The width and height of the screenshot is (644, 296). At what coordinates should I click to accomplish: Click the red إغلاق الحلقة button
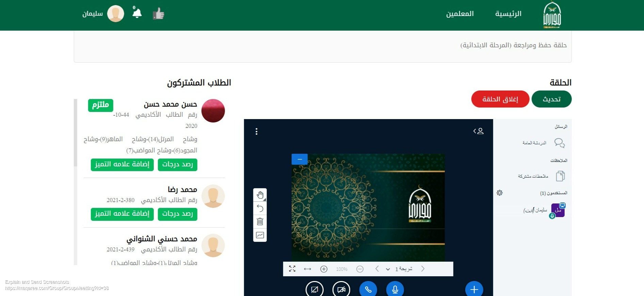tap(500, 99)
